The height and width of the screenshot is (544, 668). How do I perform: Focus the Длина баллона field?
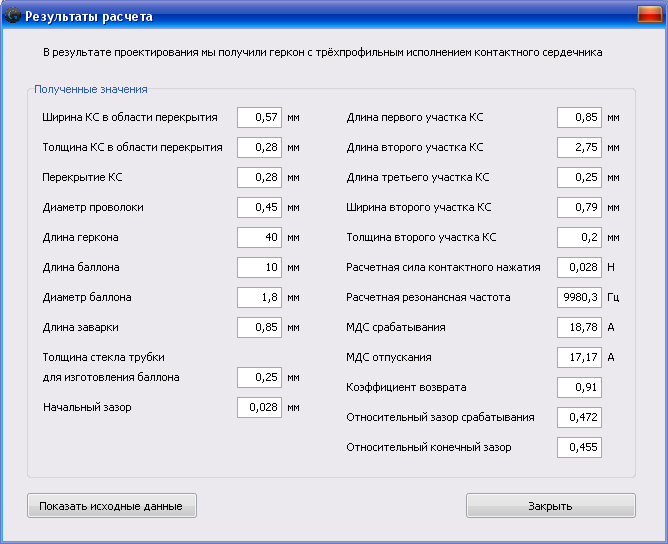259,268
